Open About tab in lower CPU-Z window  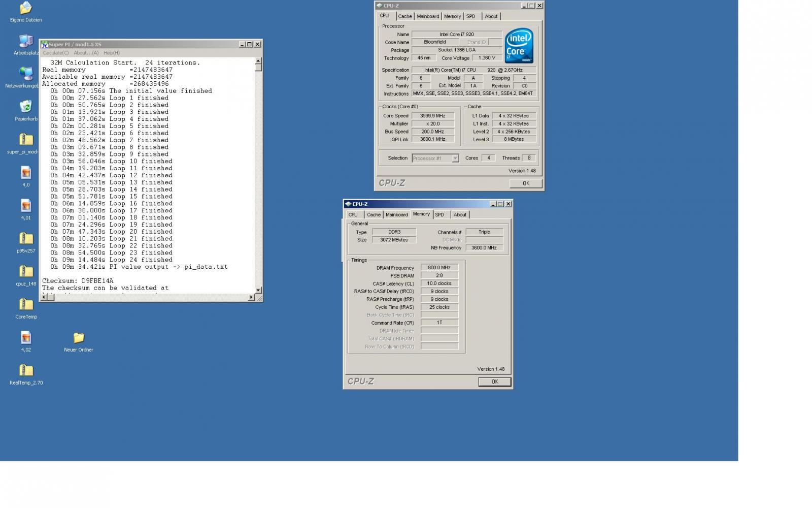coord(460,214)
